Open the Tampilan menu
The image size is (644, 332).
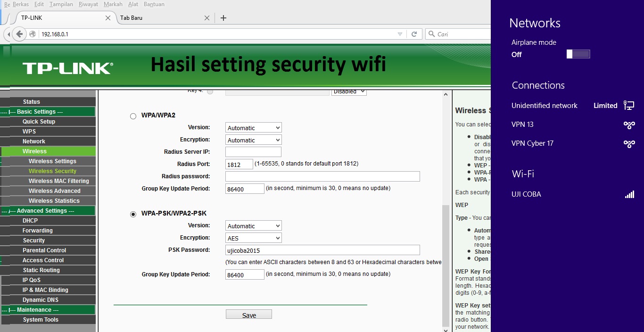[61, 4]
